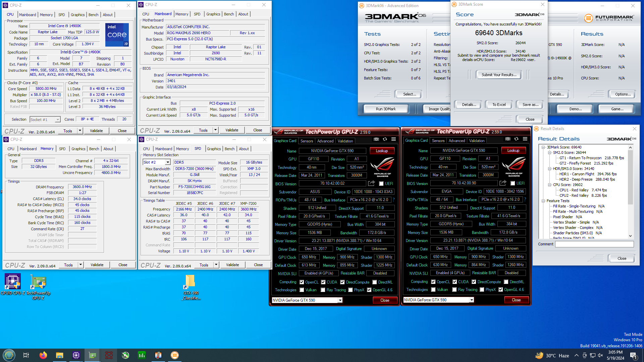This screenshot has height=362, width=644.
Task: Select the CPUID CPU-Z desktop shortcut
Action: [13, 285]
